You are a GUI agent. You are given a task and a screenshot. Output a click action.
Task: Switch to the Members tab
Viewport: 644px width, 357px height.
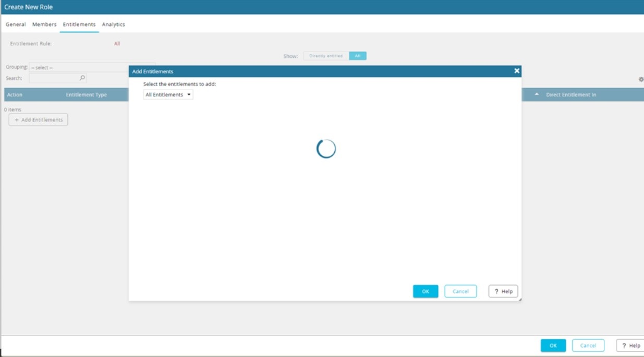[44, 24]
